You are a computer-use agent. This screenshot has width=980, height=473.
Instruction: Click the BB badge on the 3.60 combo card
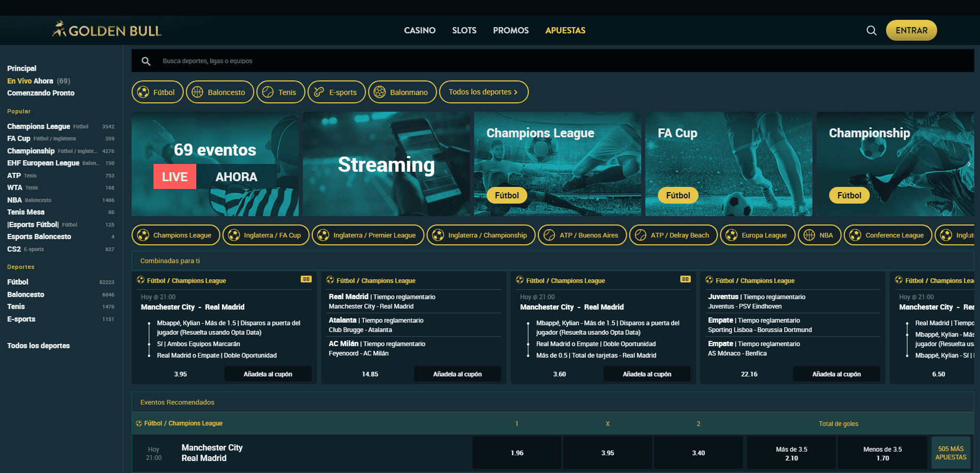click(685, 279)
